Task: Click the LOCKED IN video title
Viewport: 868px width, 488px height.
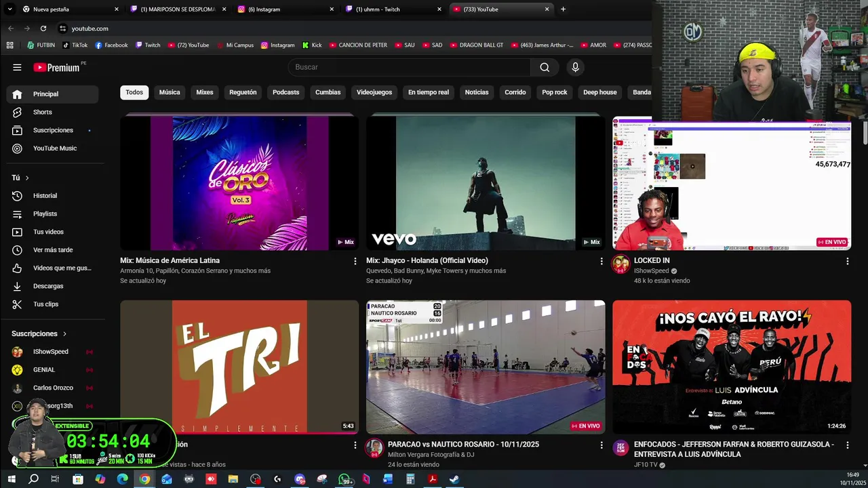Action: click(652, 260)
